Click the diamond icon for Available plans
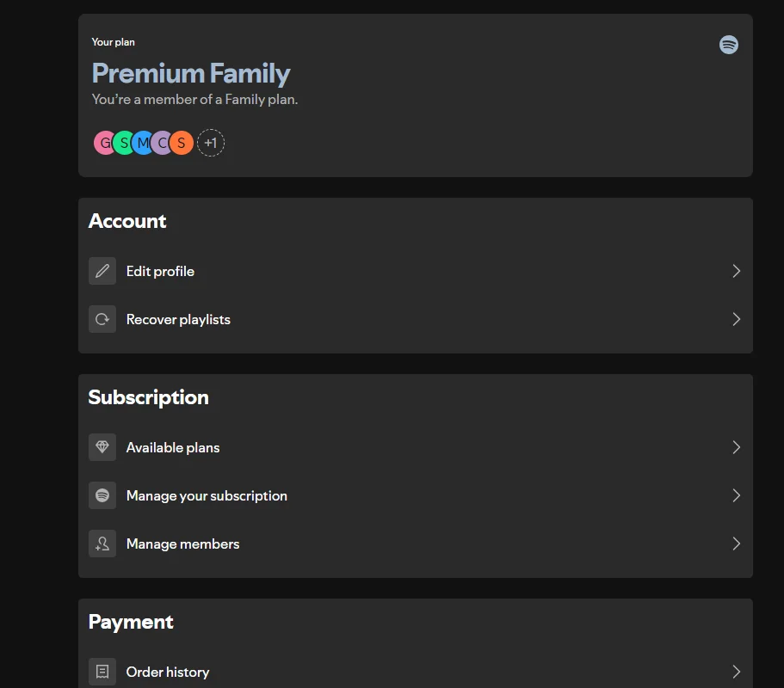 (x=102, y=447)
